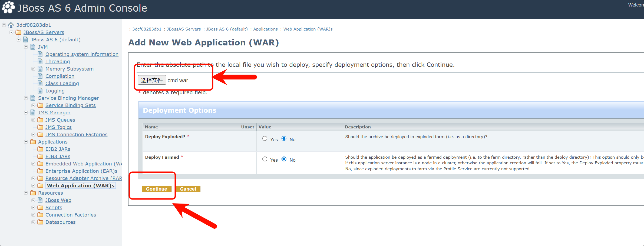
Task: Open Applications breadcrumb link
Action: (x=265, y=29)
